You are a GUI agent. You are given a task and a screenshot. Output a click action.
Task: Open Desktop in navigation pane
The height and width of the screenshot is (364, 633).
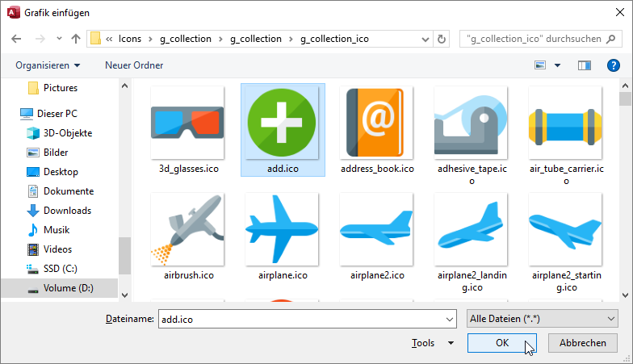coord(52,172)
